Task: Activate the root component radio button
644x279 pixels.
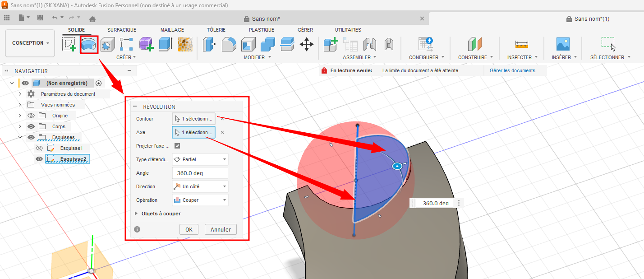Action: coord(99,83)
